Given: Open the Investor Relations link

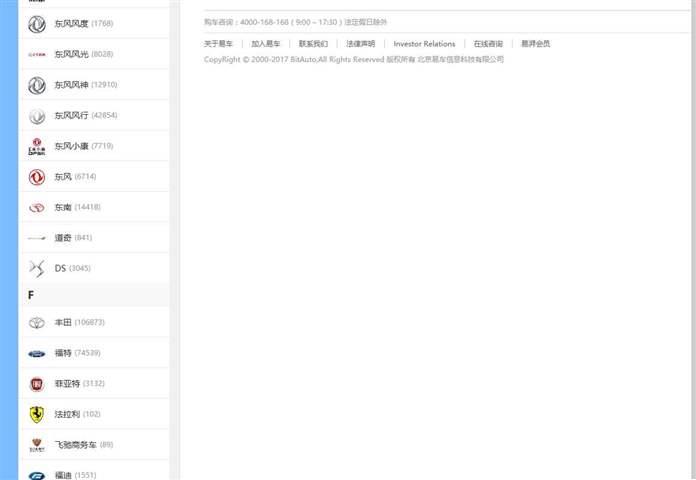Looking at the screenshot, I should point(424,44).
